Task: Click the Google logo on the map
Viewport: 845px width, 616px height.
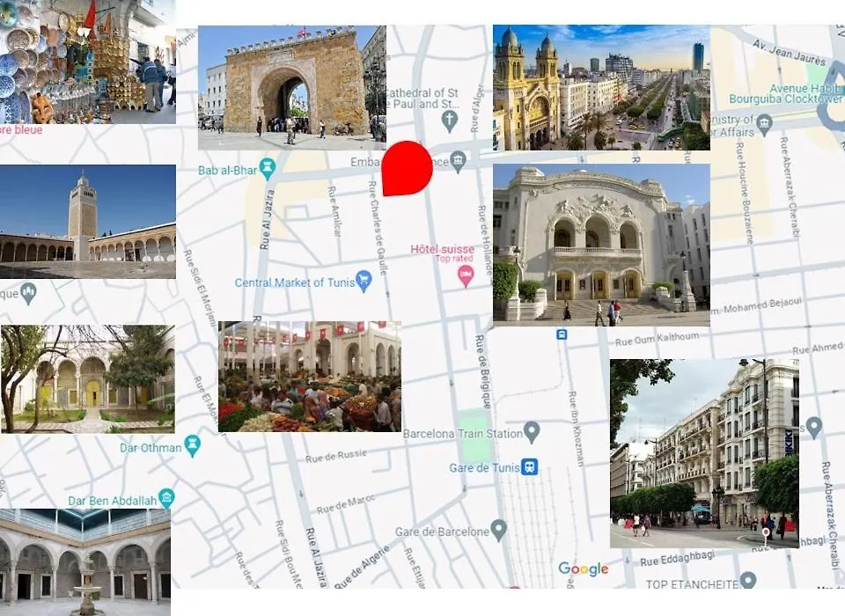Action: [583, 568]
